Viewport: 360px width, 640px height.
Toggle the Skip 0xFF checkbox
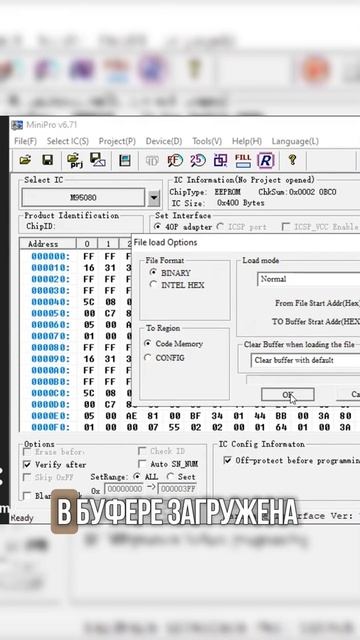(27, 477)
